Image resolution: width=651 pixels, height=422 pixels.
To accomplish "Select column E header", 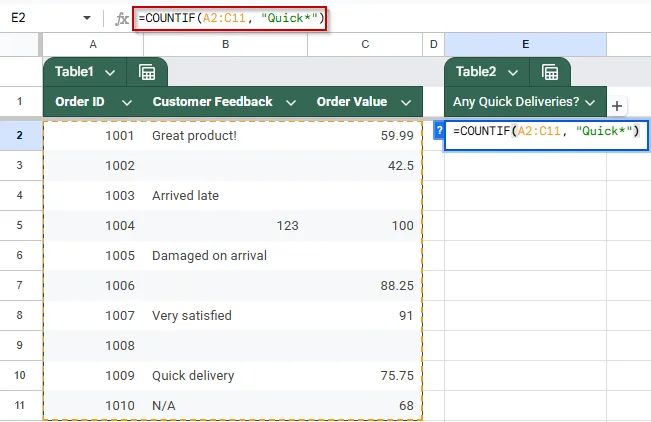I will (x=525, y=44).
